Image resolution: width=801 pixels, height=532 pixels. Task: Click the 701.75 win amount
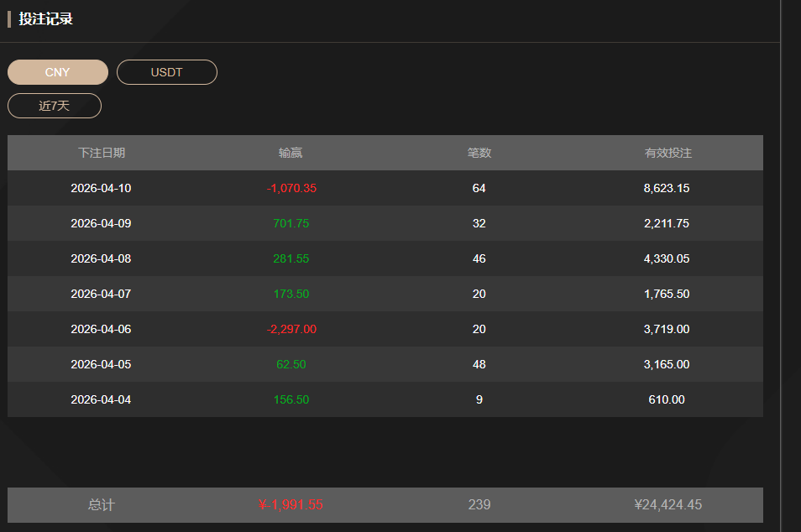pos(291,223)
